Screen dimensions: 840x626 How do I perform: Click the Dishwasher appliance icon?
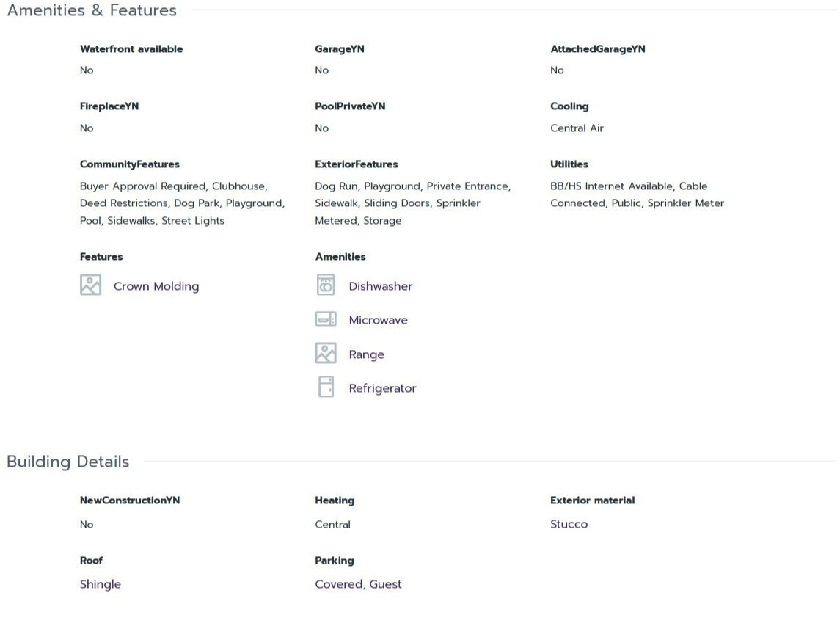coord(326,285)
